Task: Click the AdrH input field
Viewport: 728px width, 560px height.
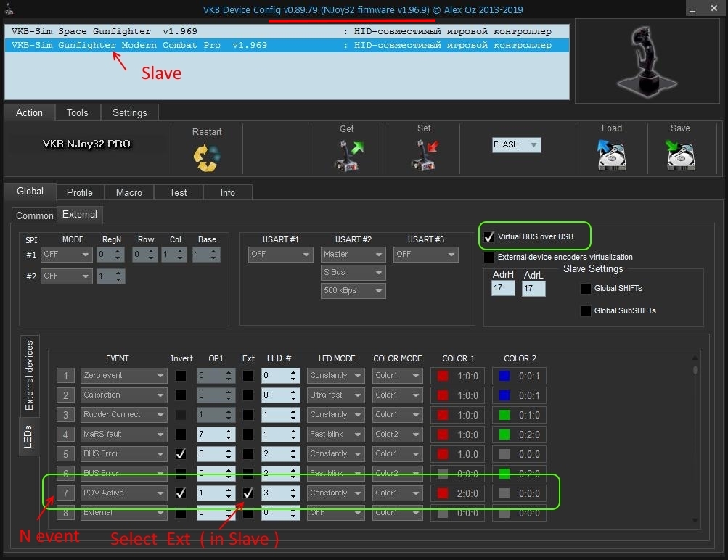Action: (503, 289)
